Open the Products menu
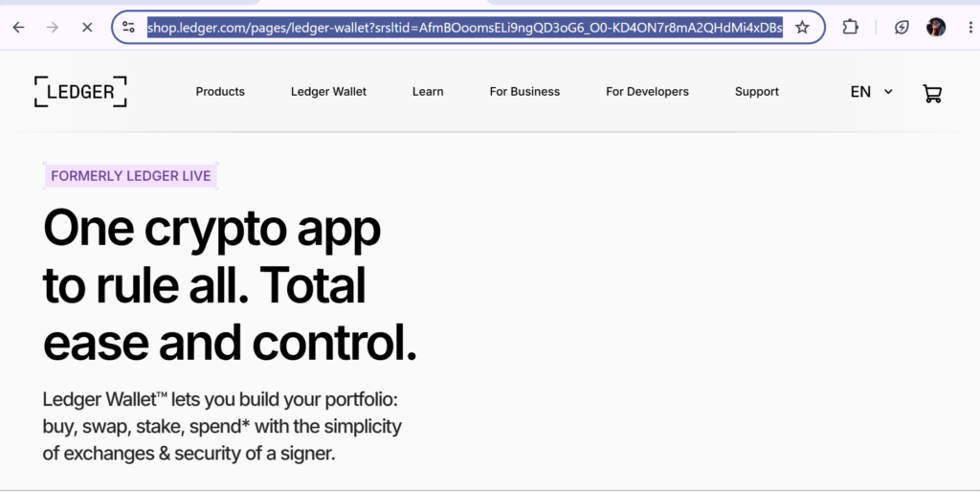This screenshot has height=492, width=980. pos(220,92)
